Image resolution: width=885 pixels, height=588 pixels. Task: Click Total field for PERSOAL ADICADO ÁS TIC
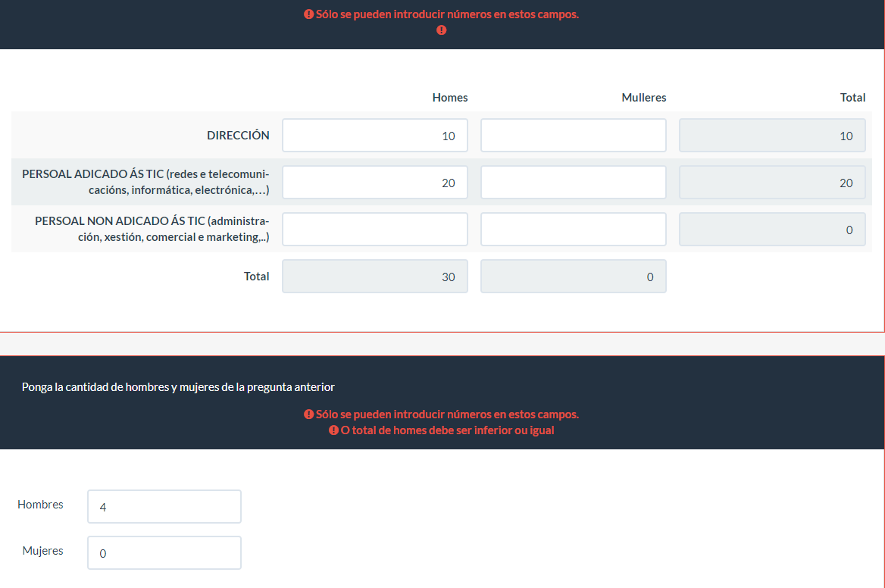[771, 183]
